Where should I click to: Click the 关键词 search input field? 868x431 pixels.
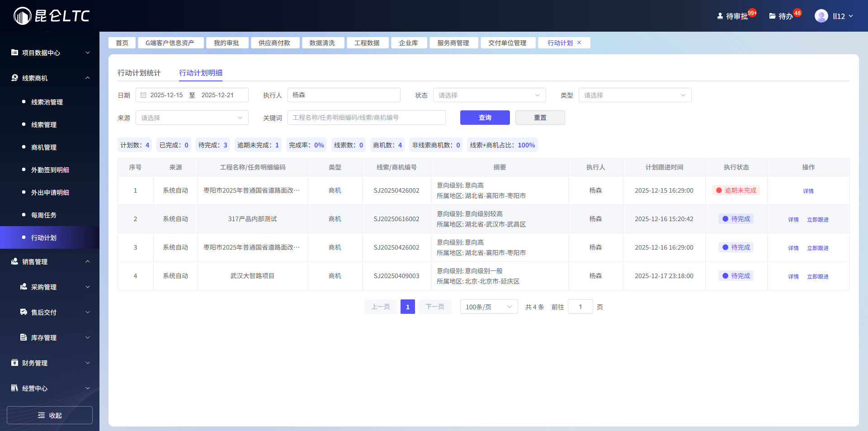[x=366, y=118]
